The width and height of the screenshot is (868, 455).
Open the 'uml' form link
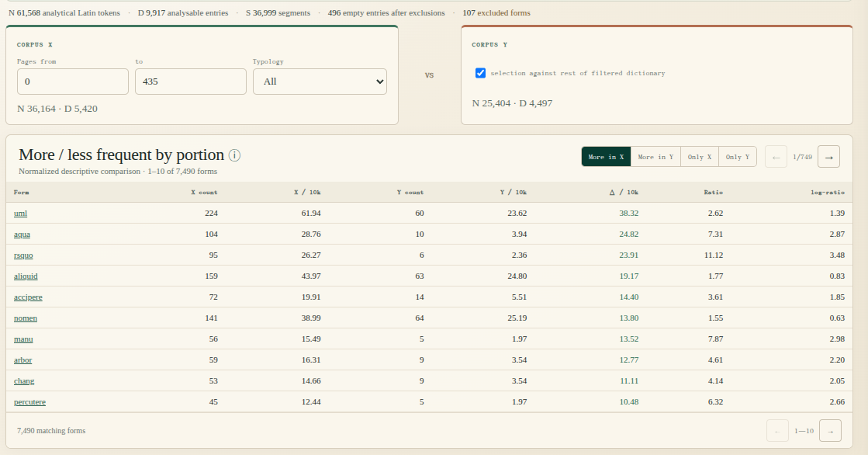[20, 214]
